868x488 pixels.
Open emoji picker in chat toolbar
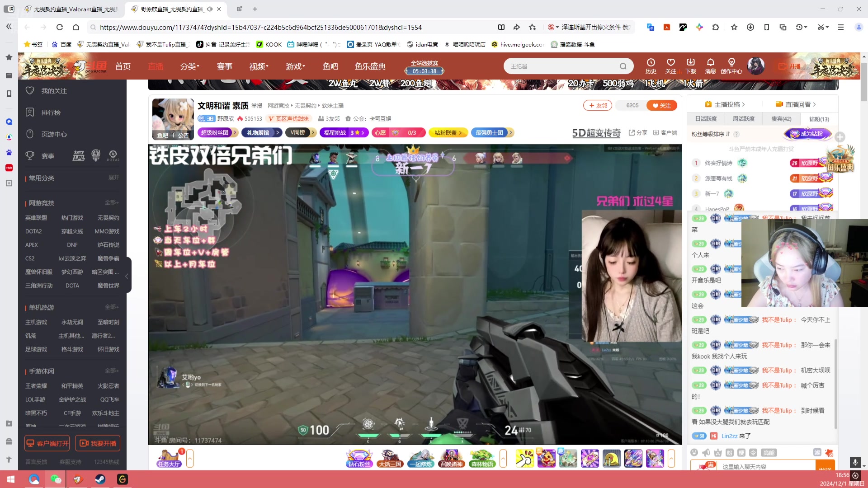click(x=694, y=452)
